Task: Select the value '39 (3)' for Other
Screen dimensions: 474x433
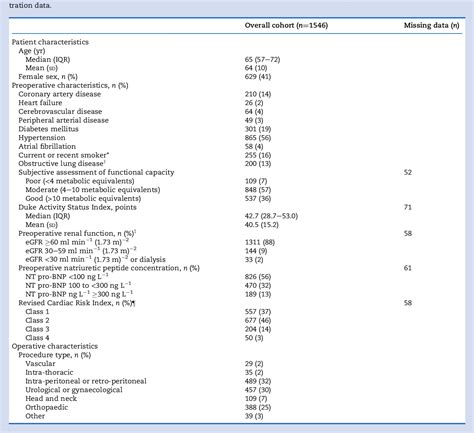Action: [x=254, y=416]
